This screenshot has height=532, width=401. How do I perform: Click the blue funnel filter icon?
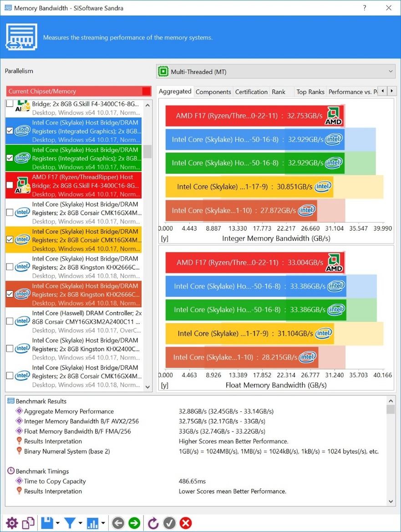[x=70, y=523]
